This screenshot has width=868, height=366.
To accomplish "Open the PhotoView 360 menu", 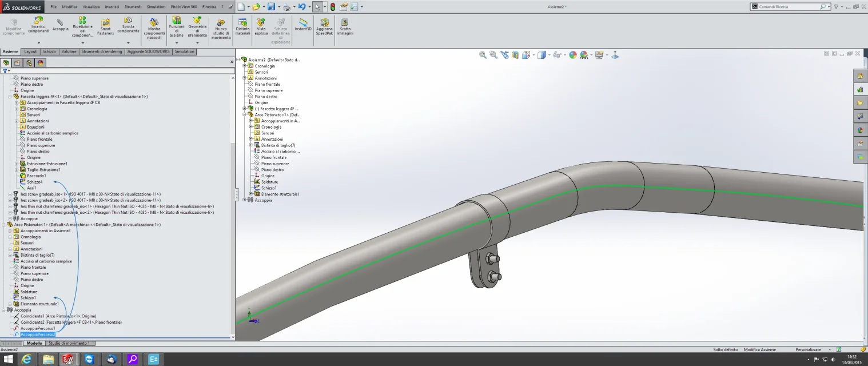I will click(184, 7).
